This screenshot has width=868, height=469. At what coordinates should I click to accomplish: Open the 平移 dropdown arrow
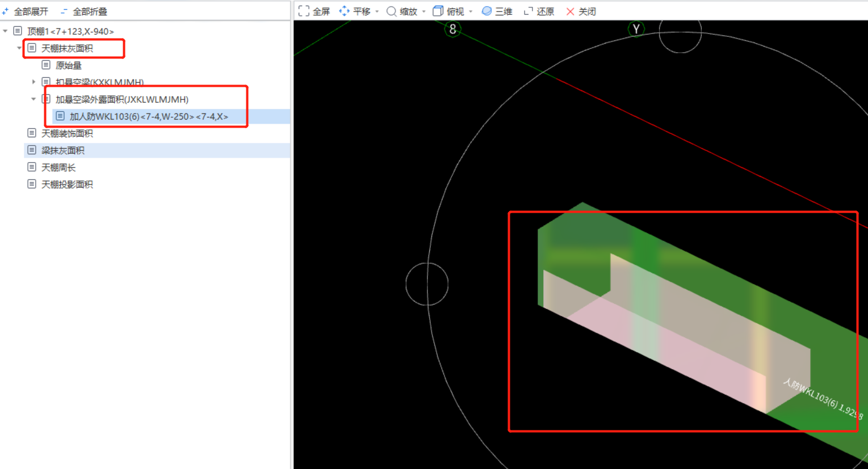[x=377, y=12]
